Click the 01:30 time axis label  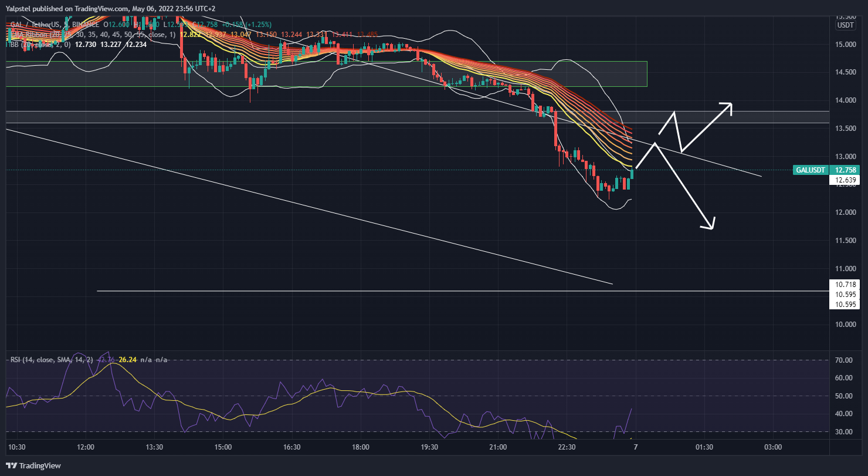[x=704, y=447]
